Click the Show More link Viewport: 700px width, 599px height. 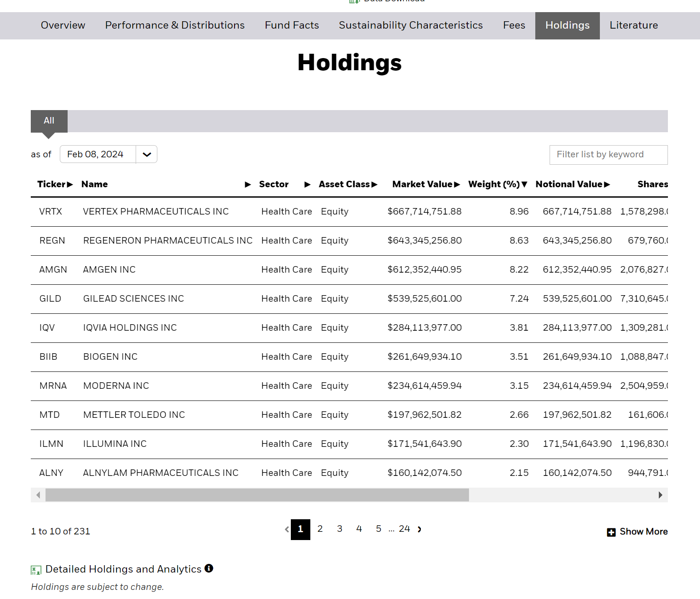click(x=643, y=531)
